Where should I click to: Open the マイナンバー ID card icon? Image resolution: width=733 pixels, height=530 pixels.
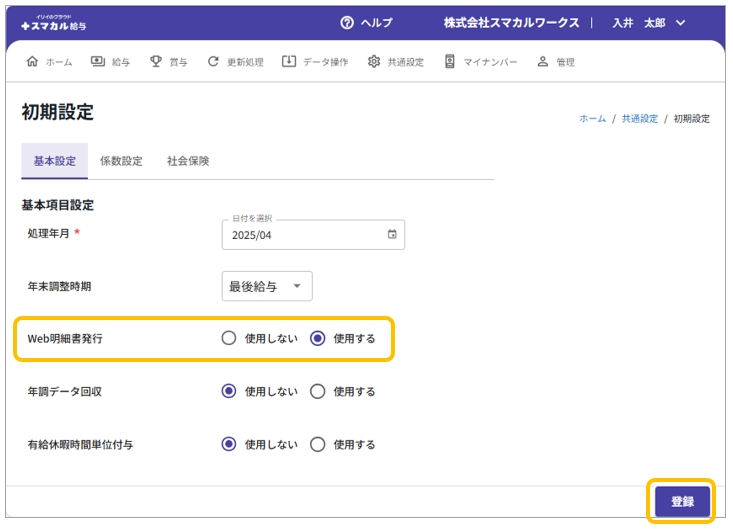click(450, 62)
